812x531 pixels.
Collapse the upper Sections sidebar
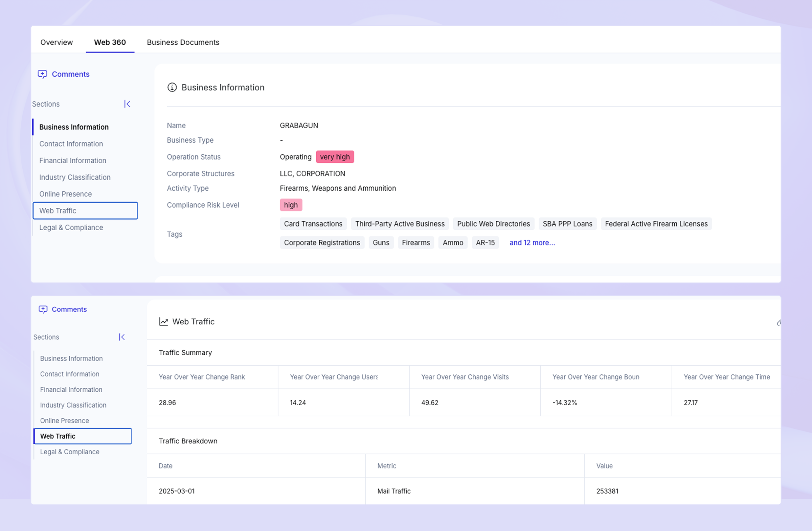click(127, 104)
